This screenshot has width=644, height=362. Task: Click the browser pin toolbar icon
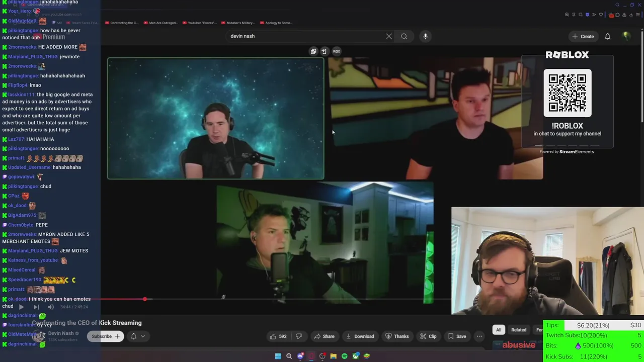point(574,15)
